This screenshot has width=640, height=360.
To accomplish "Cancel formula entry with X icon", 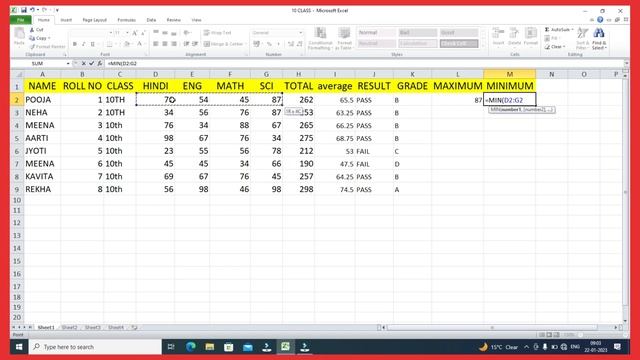I will 84,63.
